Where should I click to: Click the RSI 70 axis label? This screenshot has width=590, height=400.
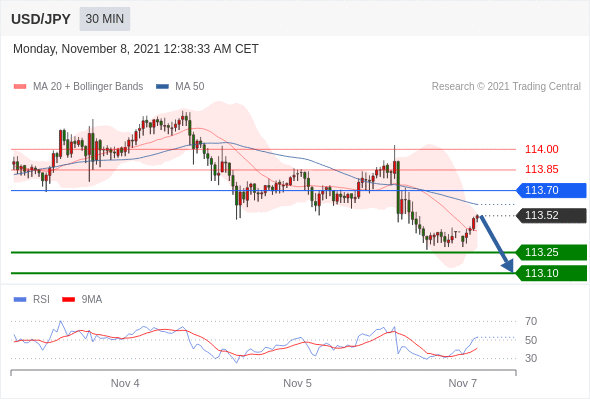click(531, 321)
